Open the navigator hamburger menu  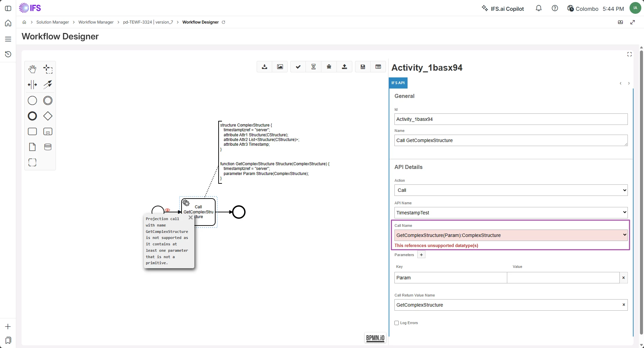tap(8, 39)
